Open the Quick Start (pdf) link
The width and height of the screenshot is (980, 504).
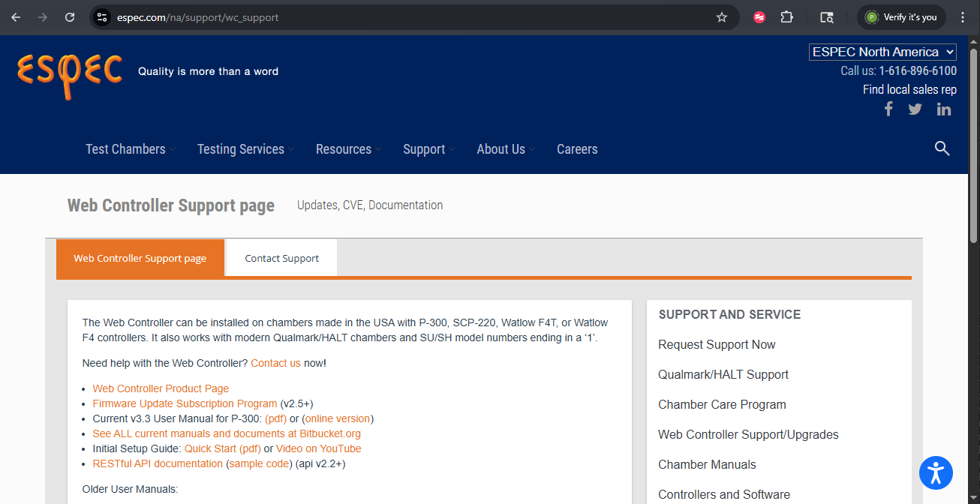point(223,448)
